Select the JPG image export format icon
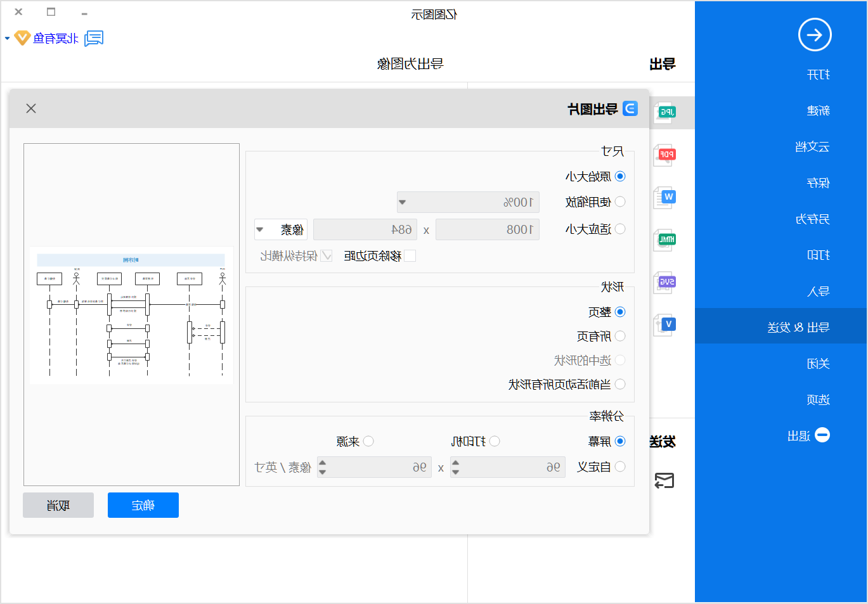The width and height of the screenshot is (868, 604). coord(665,112)
